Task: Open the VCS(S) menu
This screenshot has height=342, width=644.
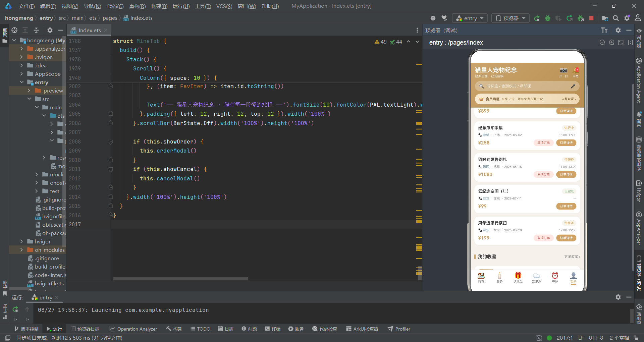Action: [224, 6]
